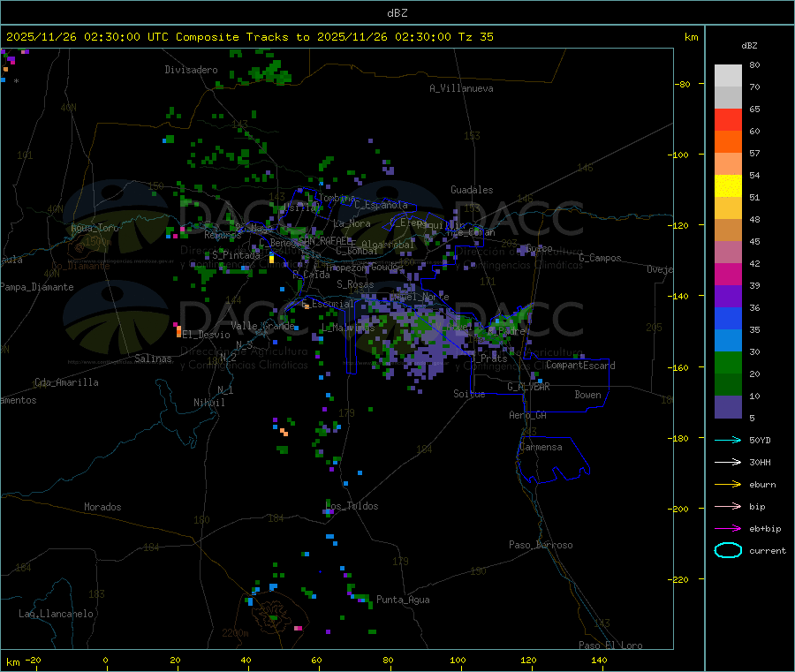Screen dimensions: 795x672
Task: Click the yellow radar cell near S_Pintada
Action: pos(272,260)
